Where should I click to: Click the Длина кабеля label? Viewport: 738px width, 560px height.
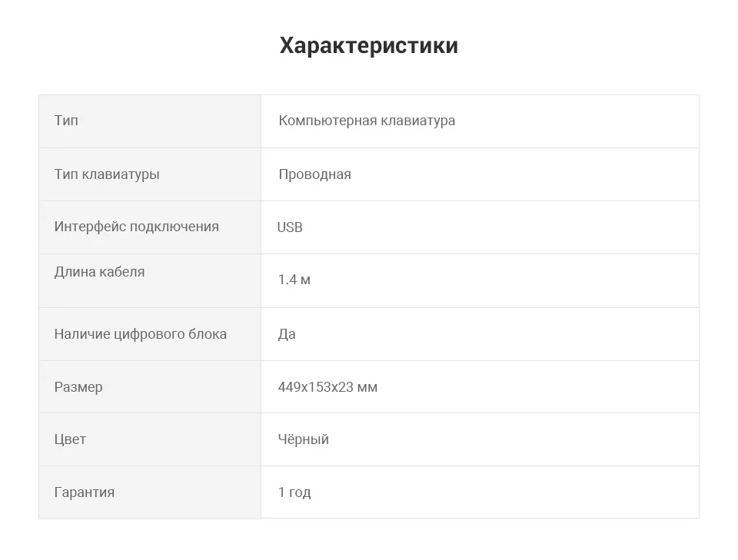(x=99, y=272)
